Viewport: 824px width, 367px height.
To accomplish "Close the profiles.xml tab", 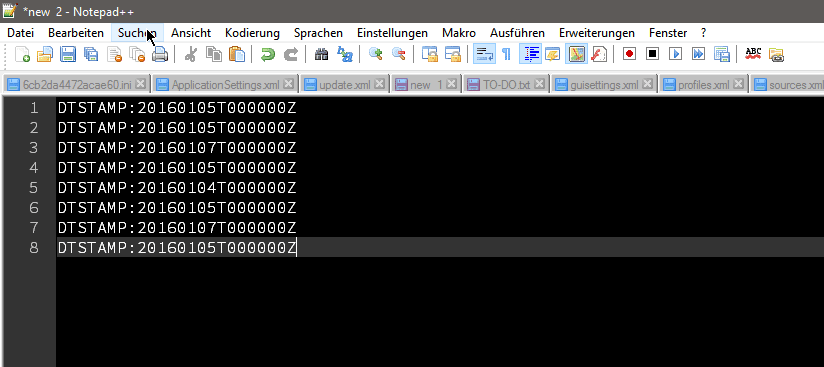I will (738, 84).
